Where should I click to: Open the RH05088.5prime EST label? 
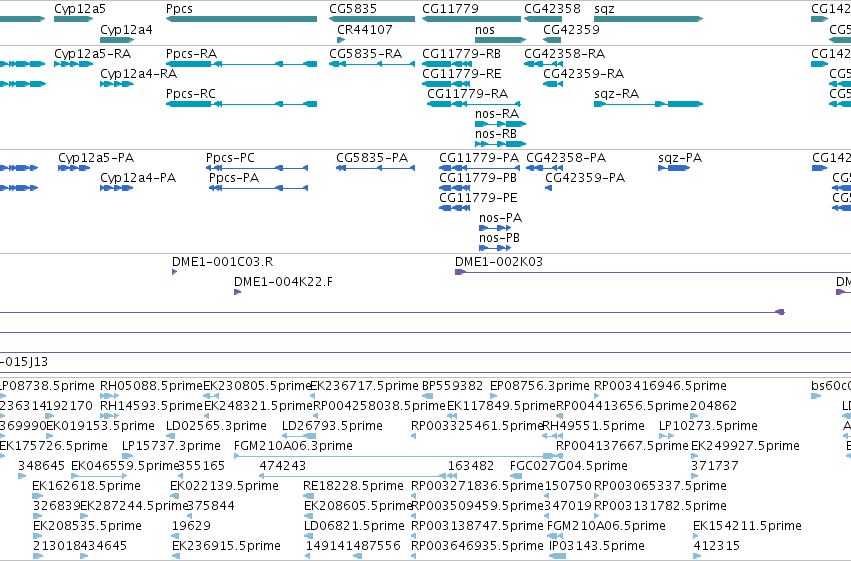151,386
